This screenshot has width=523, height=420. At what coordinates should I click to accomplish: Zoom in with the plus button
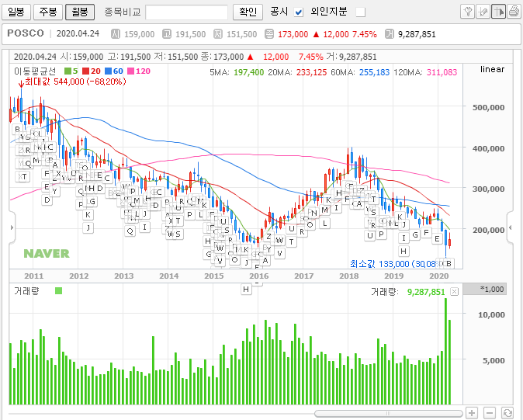(x=472, y=413)
